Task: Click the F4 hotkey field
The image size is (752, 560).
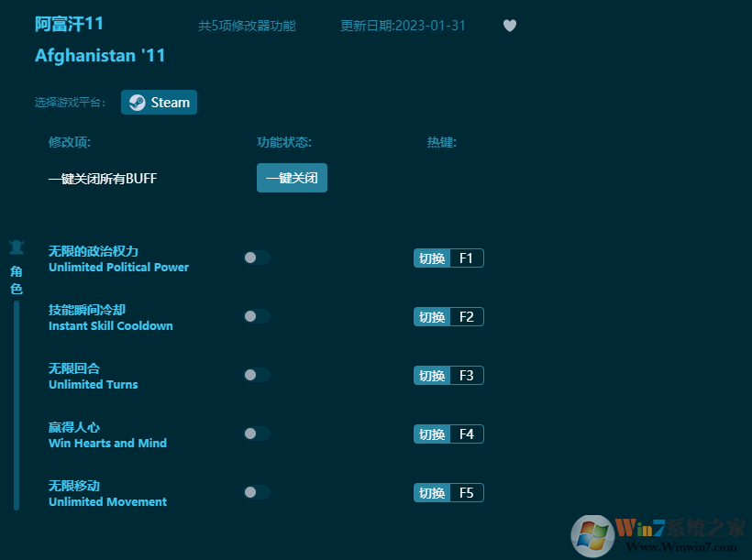Action: (467, 434)
